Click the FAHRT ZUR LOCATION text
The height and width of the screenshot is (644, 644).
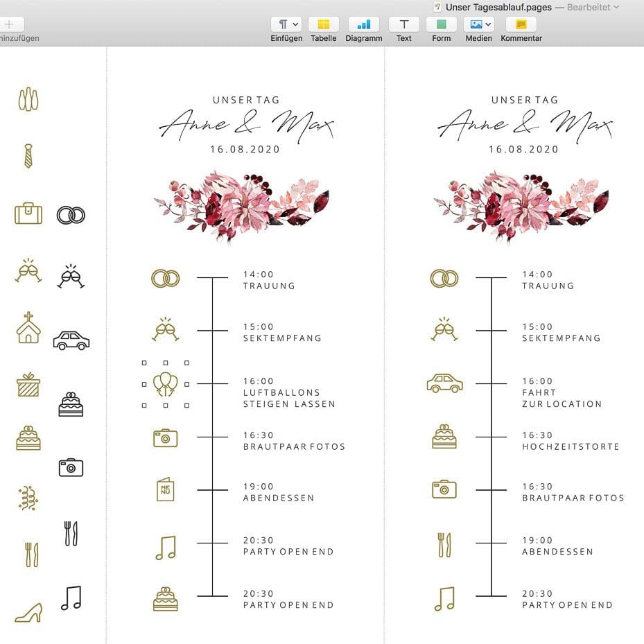coord(561,398)
